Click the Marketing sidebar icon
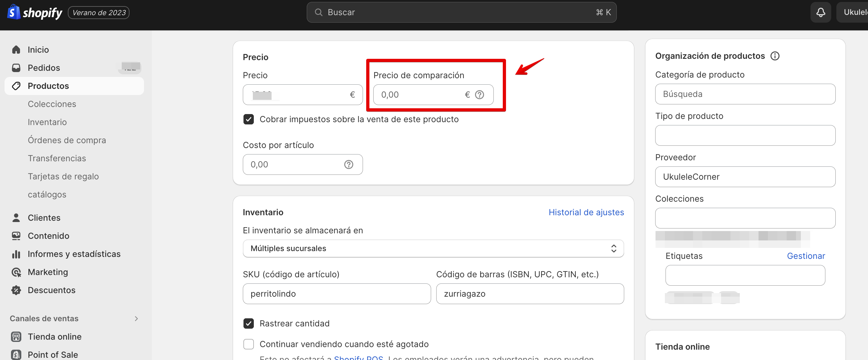 16,272
